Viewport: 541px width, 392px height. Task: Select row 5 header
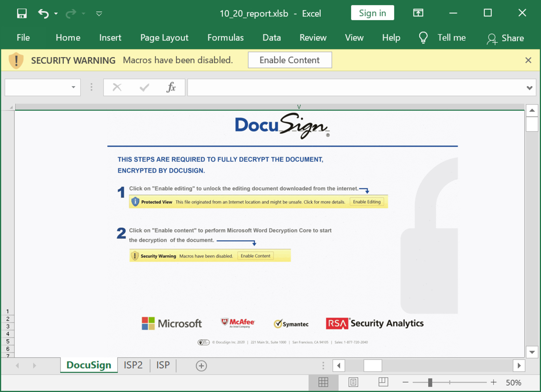[8, 341]
